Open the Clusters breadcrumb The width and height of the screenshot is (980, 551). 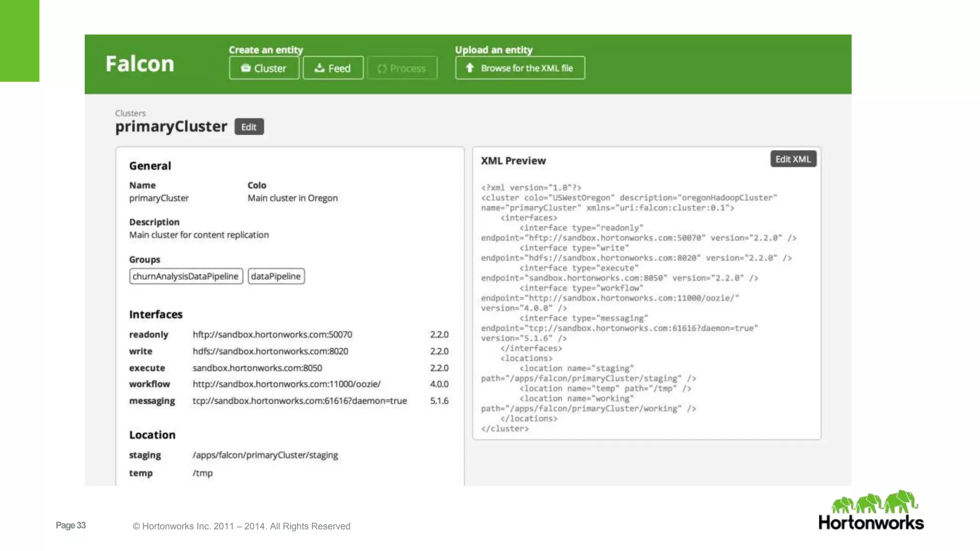[130, 113]
